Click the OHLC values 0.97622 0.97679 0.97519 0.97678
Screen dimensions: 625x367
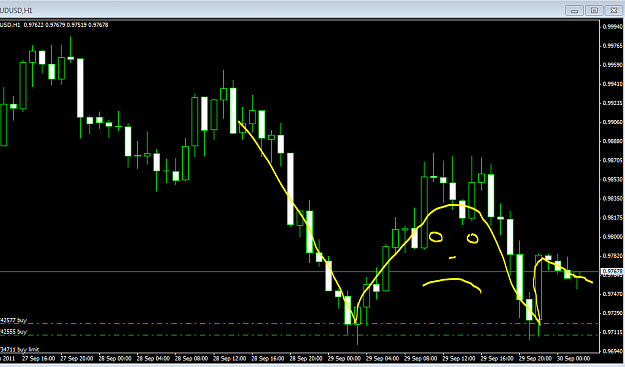(x=66, y=25)
